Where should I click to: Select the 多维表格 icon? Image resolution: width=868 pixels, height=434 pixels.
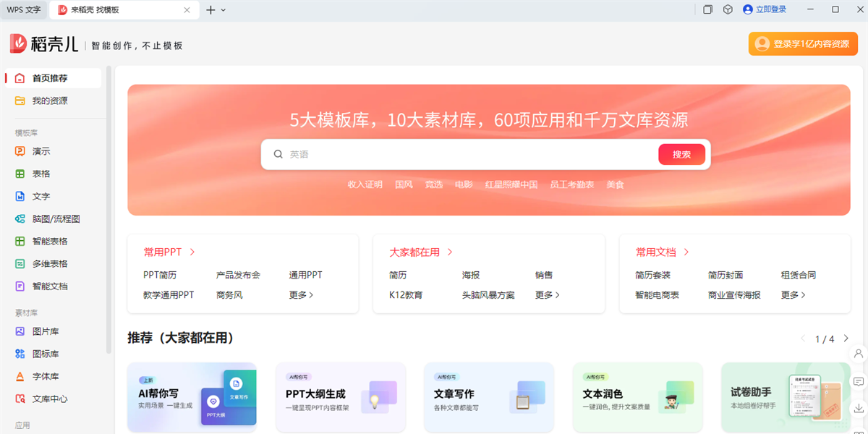(42, 263)
